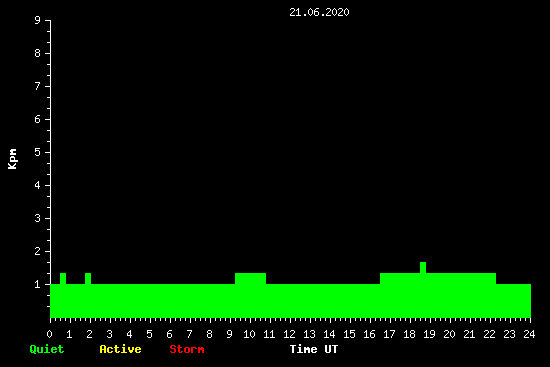Click the raised green block around hour 10
Viewport: 550px width, 367px height.
pyautogui.click(x=250, y=279)
